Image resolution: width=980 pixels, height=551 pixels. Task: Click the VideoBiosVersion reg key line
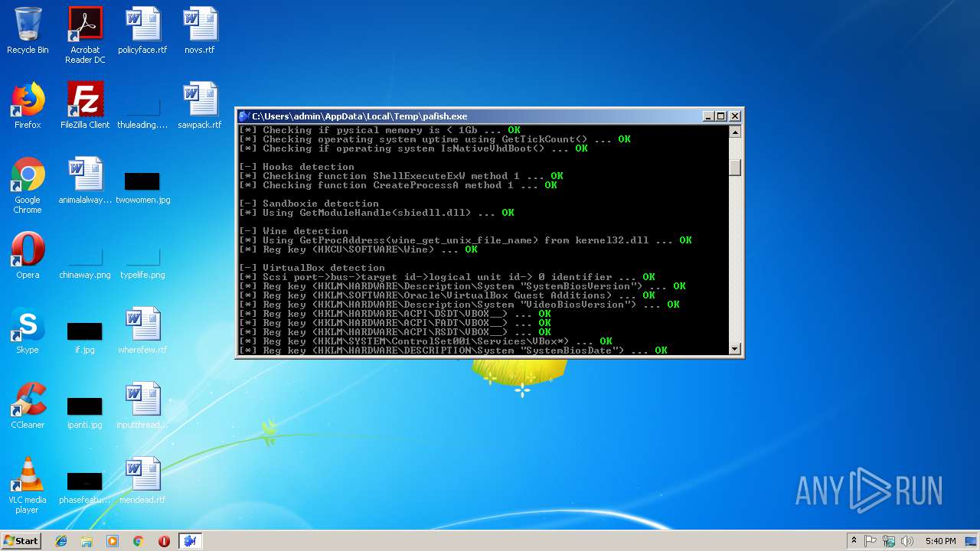(459, 305)
